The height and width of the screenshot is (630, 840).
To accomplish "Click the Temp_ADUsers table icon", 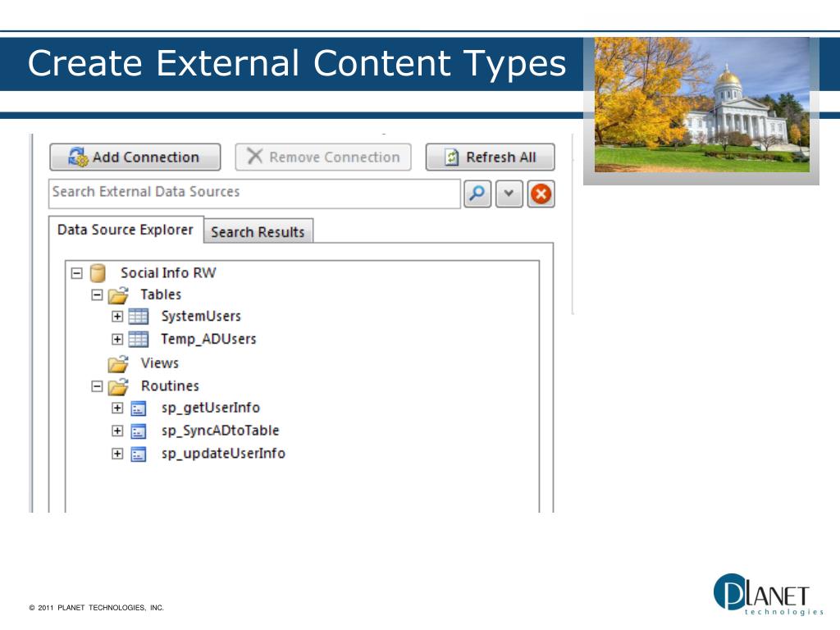I will [139, 339].
